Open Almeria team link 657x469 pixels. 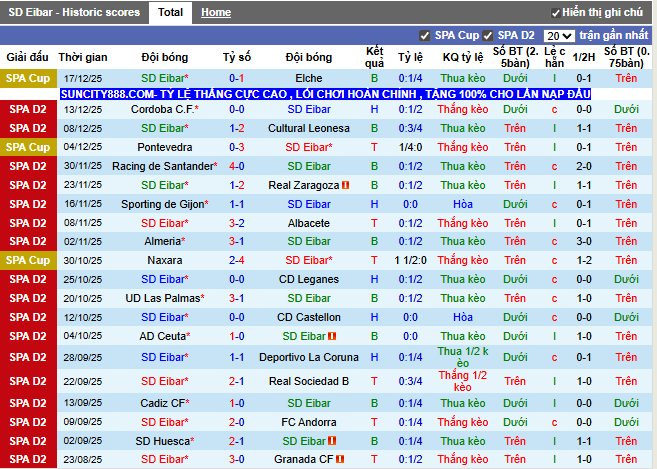tap(163, 241)
